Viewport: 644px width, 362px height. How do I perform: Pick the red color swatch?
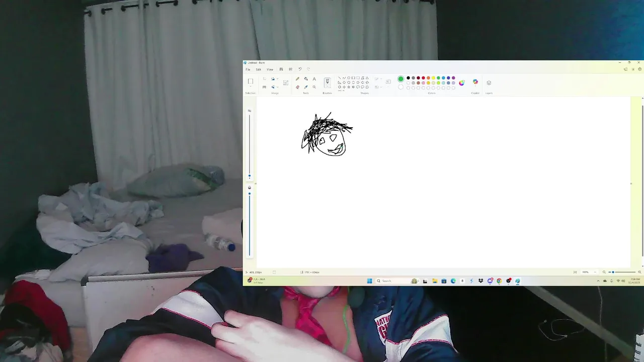coord(423,78)
